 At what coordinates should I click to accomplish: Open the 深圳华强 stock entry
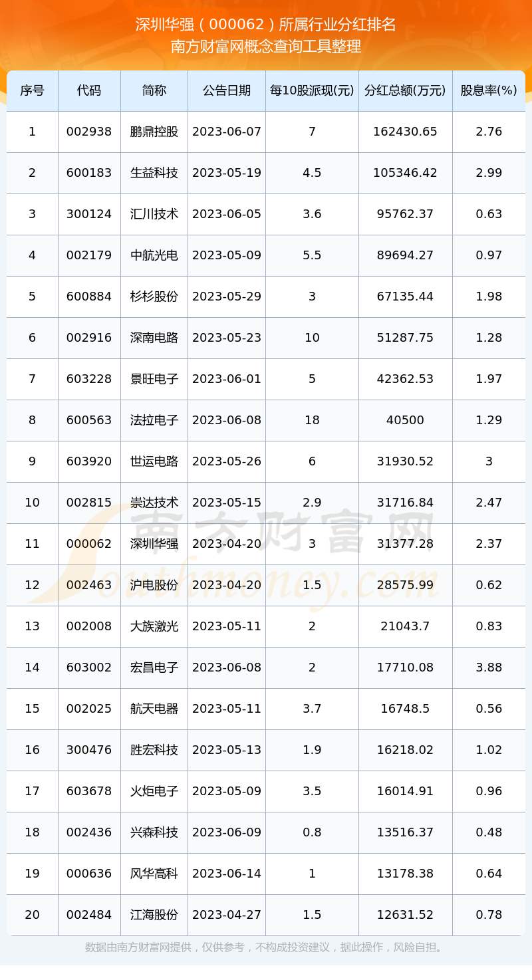tap(154, 544)
